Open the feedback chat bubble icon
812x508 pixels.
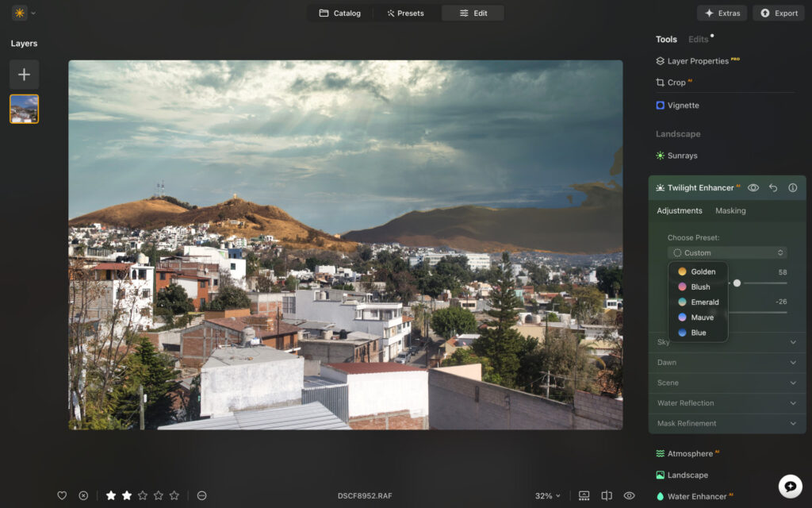click(790, 485)
